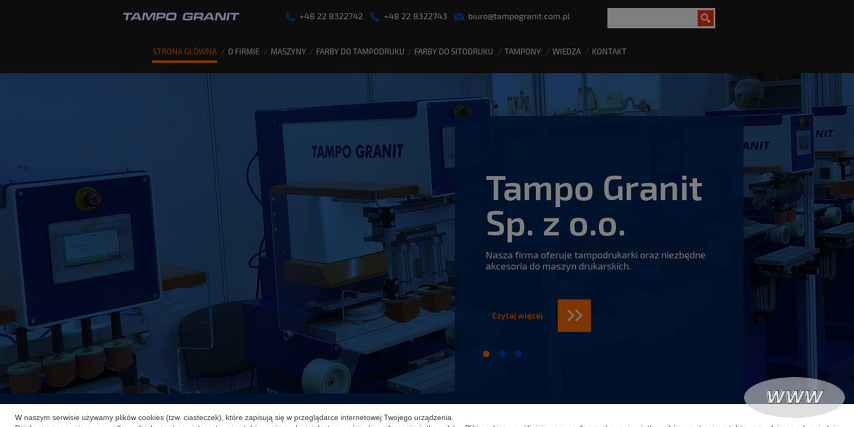
Task: Click the Czytaj więcej link in the slider
Action: point(517,316)
